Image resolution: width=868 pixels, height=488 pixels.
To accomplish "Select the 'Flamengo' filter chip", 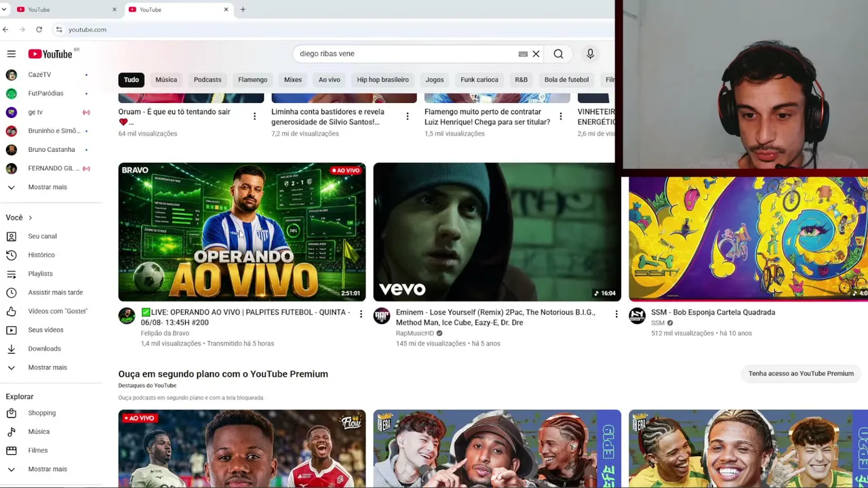I will click(x=252, y=80).
